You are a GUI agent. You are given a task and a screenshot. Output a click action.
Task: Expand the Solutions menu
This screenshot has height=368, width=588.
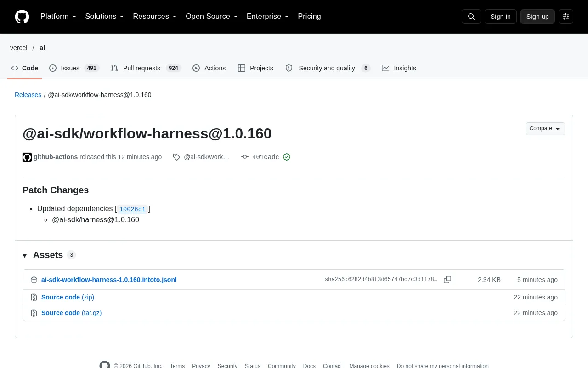(105, 17)
